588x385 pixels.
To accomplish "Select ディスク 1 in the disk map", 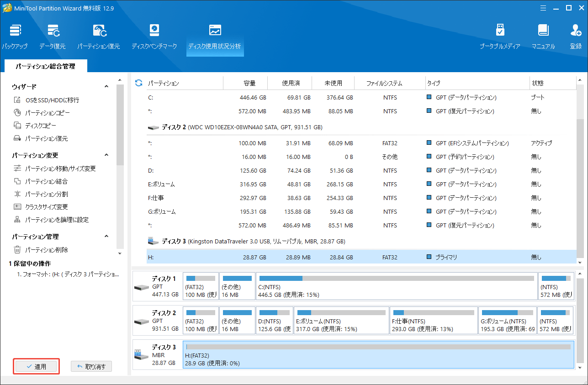I will click(157, 286).
